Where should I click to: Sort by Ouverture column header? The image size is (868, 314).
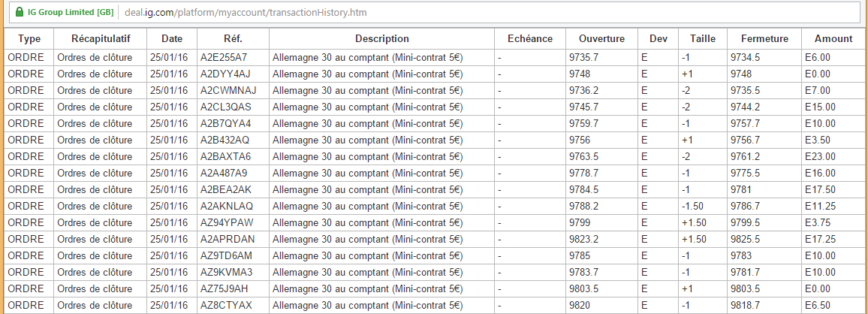pyautogui.click(x=601, y=39)
